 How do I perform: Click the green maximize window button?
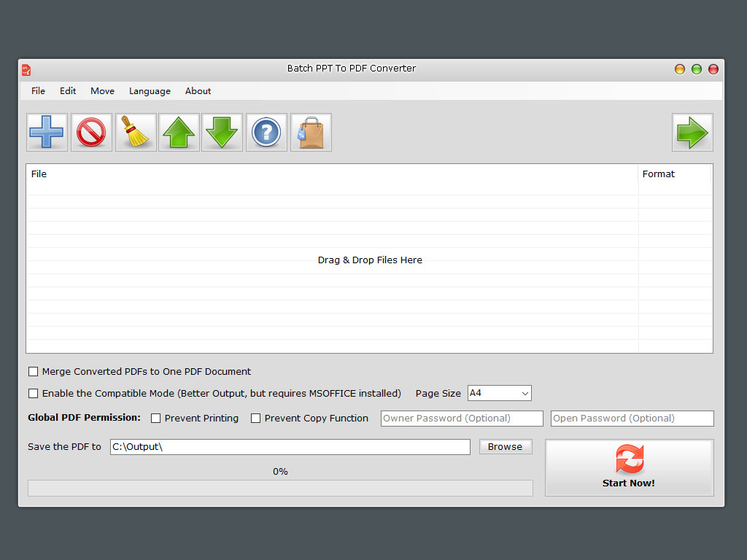coord(697,69)
